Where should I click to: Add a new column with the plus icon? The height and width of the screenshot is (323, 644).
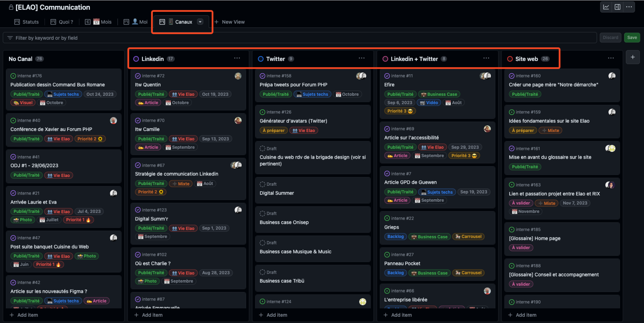click(x=633, y=57)
